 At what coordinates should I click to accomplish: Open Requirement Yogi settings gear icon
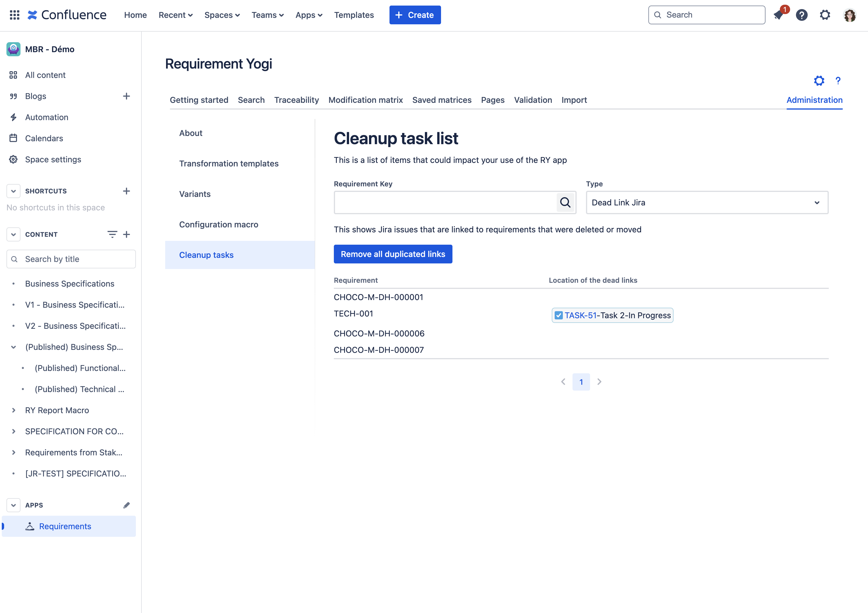(819, 81)
